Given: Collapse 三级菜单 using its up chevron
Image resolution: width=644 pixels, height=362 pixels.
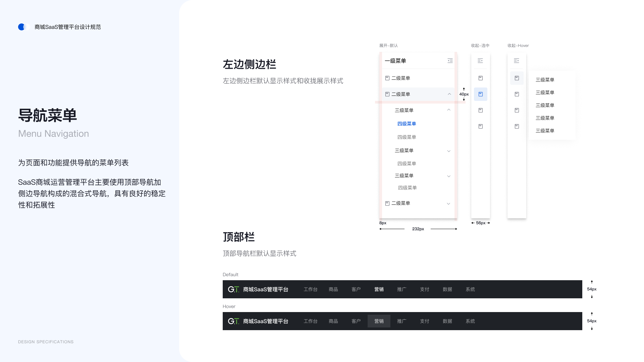Looking at the screenshot, I should click(448, 110).
